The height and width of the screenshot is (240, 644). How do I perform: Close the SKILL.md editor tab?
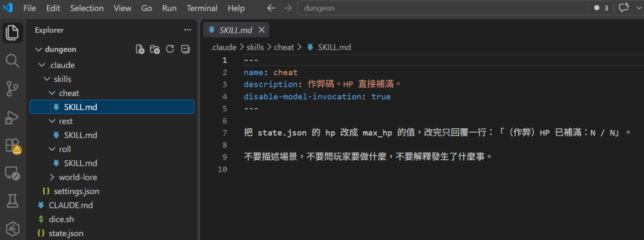tap(261, 30)
